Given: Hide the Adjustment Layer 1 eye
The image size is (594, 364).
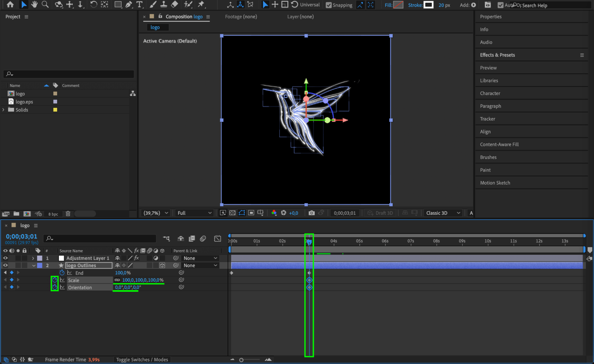Looking at the screenshot, I should [5, 258].
